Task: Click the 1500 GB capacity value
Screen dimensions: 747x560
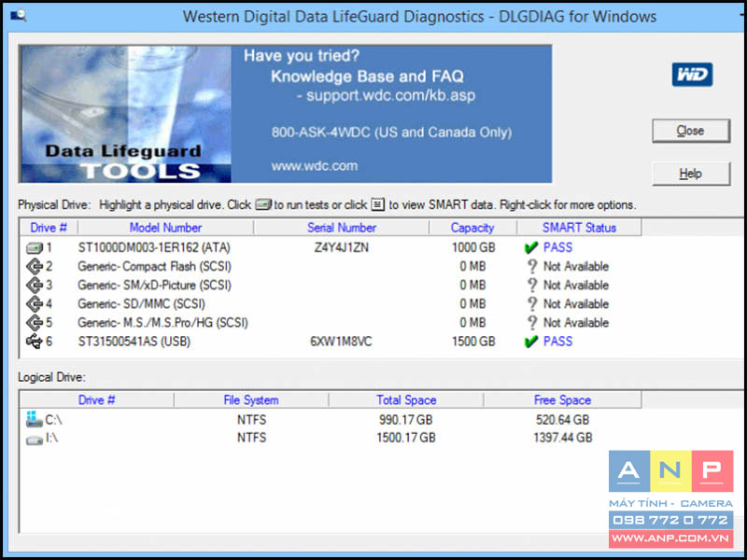Action: click(473, 342)
